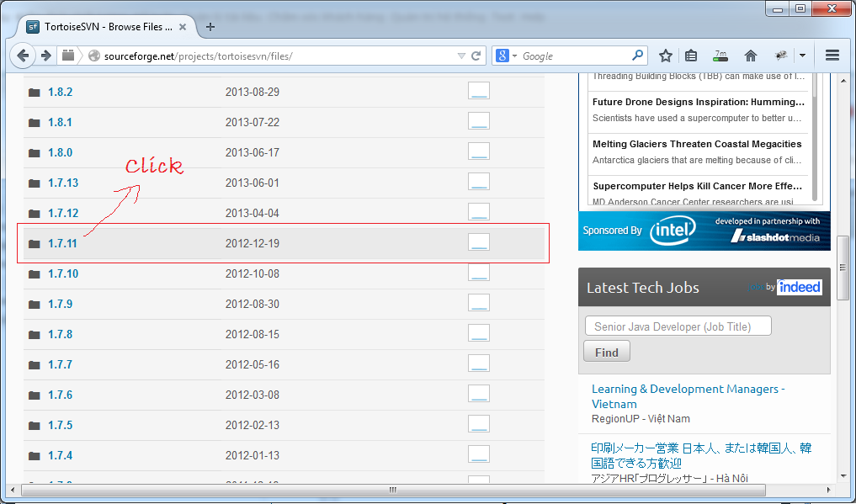
Task: Open download stats icon for 1.7.9 row
Action: (479, 303)
